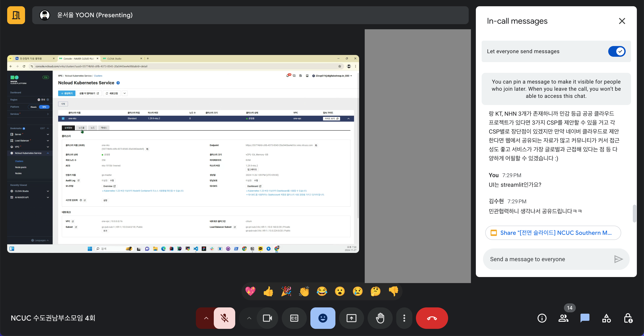644x336 pixels.
Task: Open the shared NCUC Southern slide link
Action: tap(553, 233)
